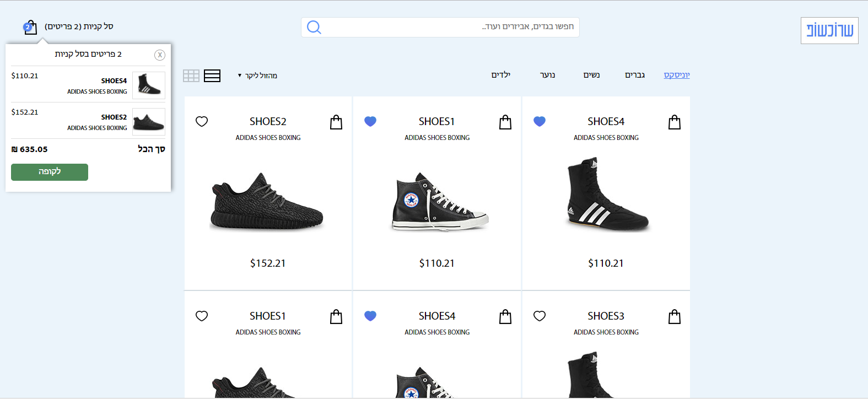Click top-row SHOES4 product title
Screen dimensions: 868x399
[606, 122]
